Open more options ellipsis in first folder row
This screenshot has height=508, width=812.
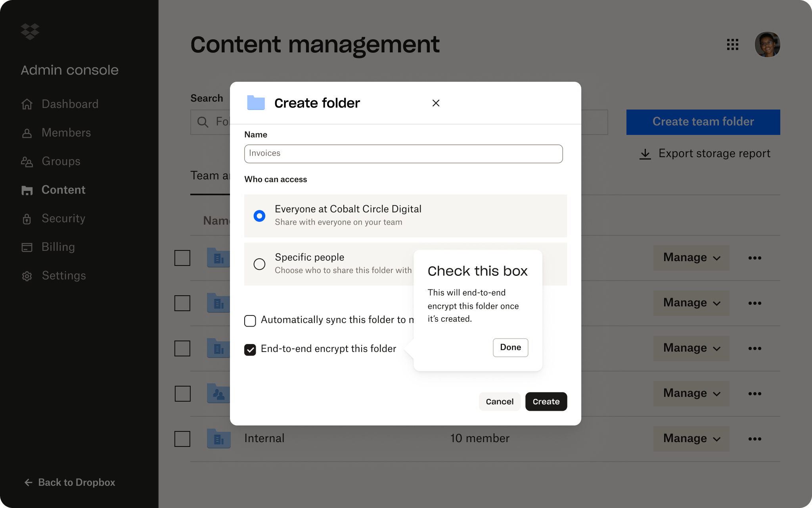click(x=755, y=258)
